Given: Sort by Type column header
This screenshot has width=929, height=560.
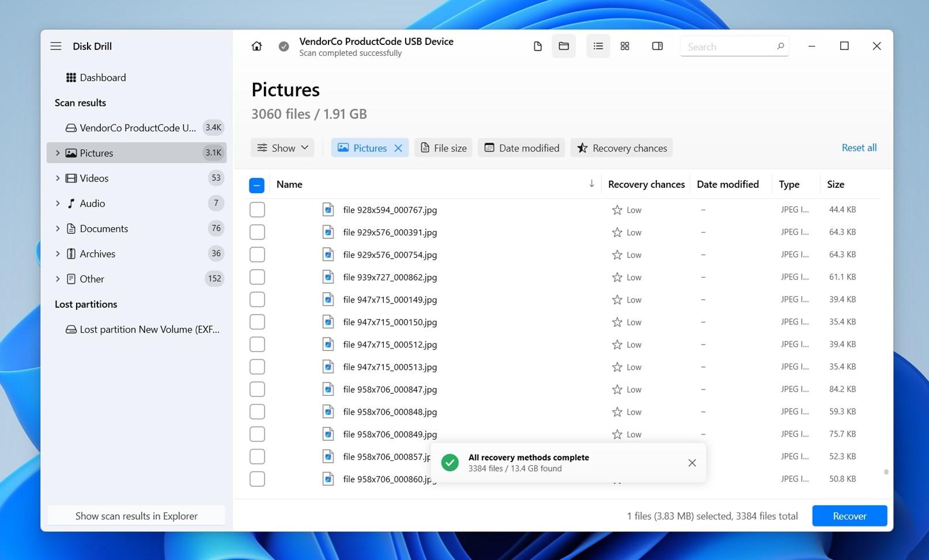Looking at the screenshot, I should coord(789,184).
